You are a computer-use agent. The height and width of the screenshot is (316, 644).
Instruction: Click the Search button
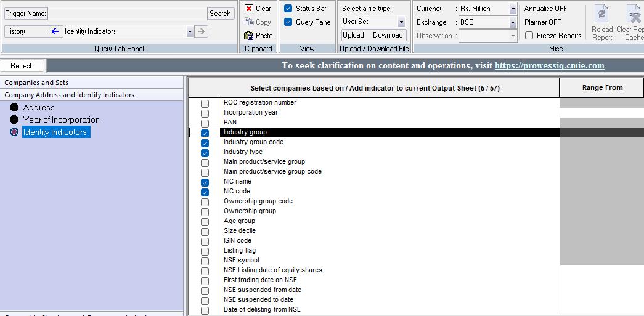221,14
